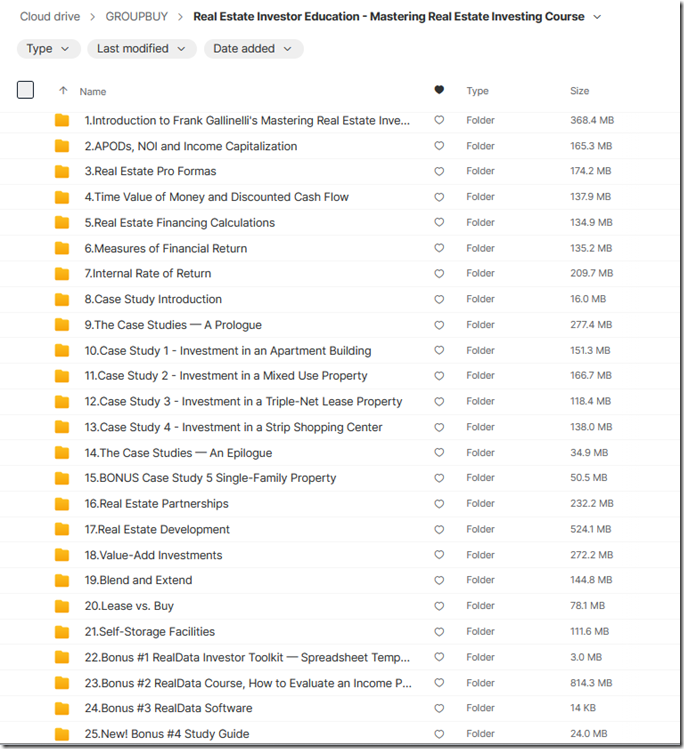Tick the select-all checkbox in the header
The height and width of the screenshot is (749, 684).
pyautogui.click(x=25, y=90)
